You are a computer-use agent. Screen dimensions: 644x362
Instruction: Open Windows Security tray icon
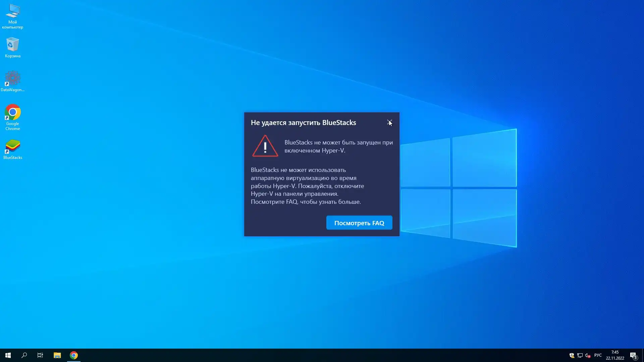click(572, 355)
